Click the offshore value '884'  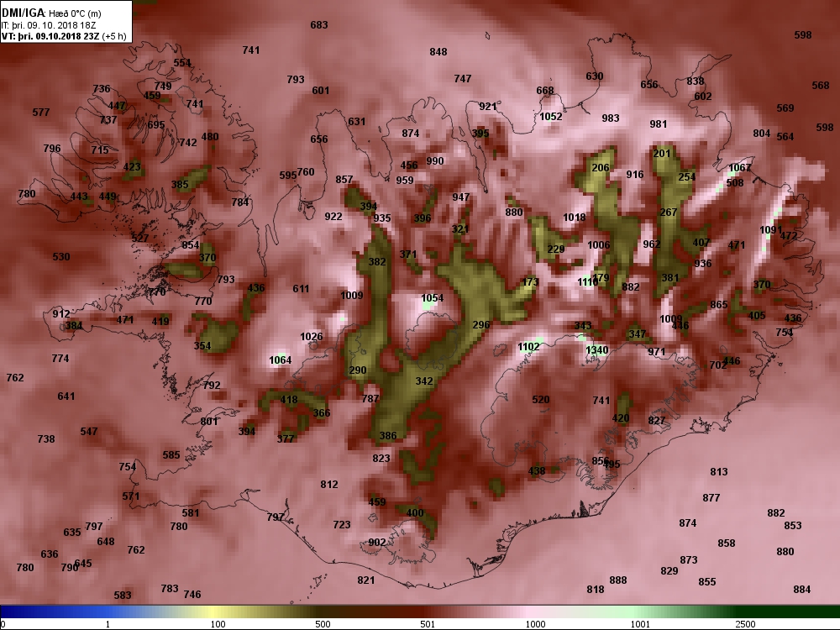coord(802,590)
